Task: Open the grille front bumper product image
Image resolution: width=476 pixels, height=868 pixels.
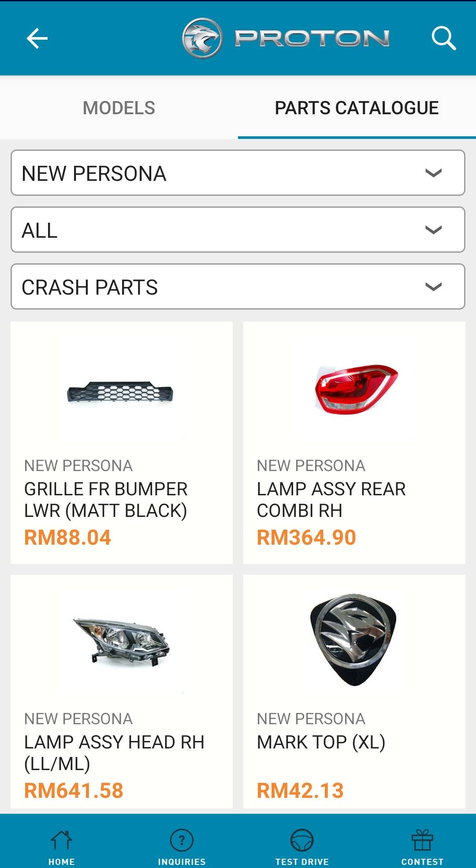Action: click(121, 393)
